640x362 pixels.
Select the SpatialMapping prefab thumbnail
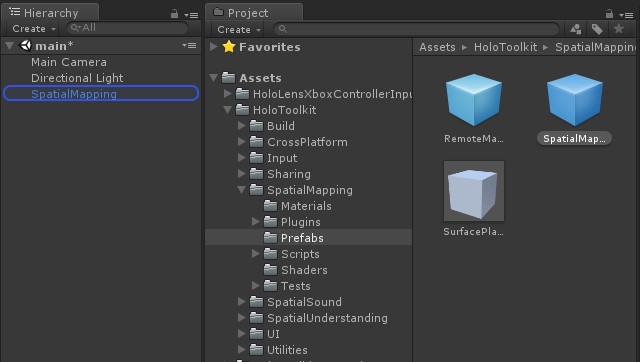tap(574, 100)
